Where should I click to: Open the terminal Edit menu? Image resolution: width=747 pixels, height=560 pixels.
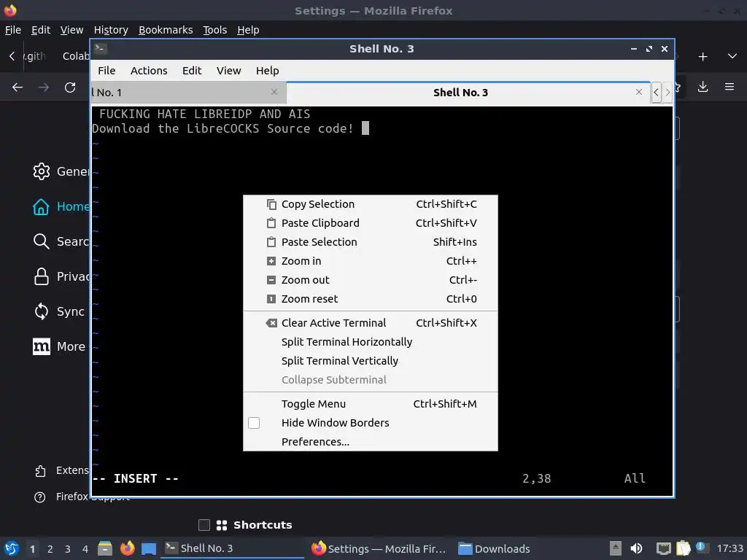pyautogui.click(x=192, y=71)
